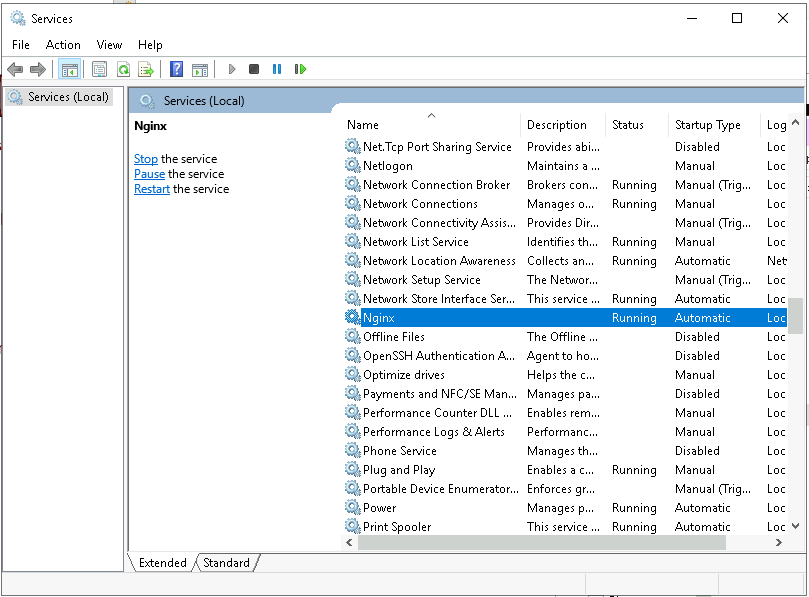
Task: Sort by the Startup Type column header
Action: (707, 125)
